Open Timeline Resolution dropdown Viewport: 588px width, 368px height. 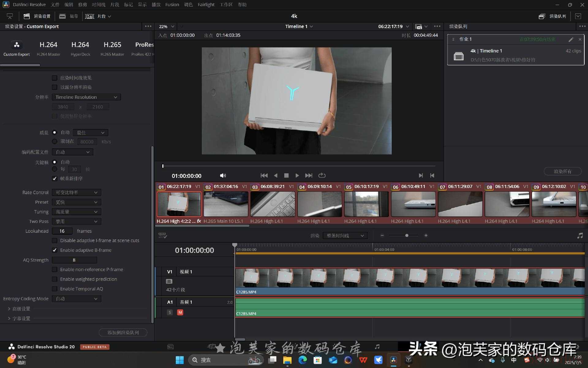click(86, 97)
